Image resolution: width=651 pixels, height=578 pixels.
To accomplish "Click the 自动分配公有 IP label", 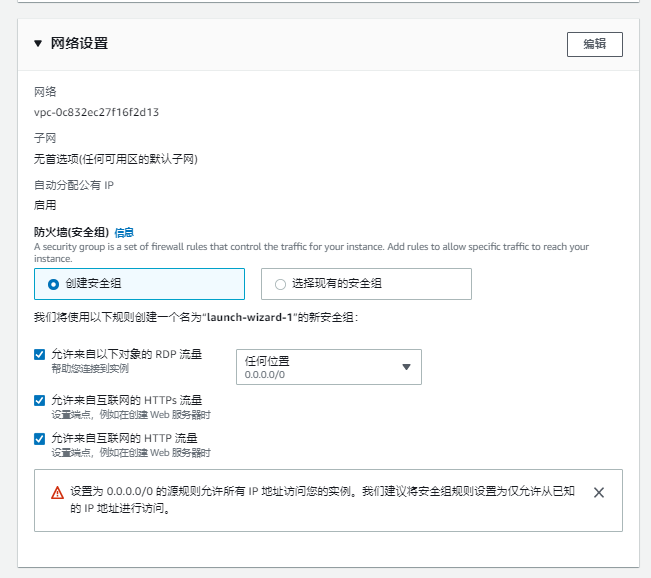I will pos(74,185).
